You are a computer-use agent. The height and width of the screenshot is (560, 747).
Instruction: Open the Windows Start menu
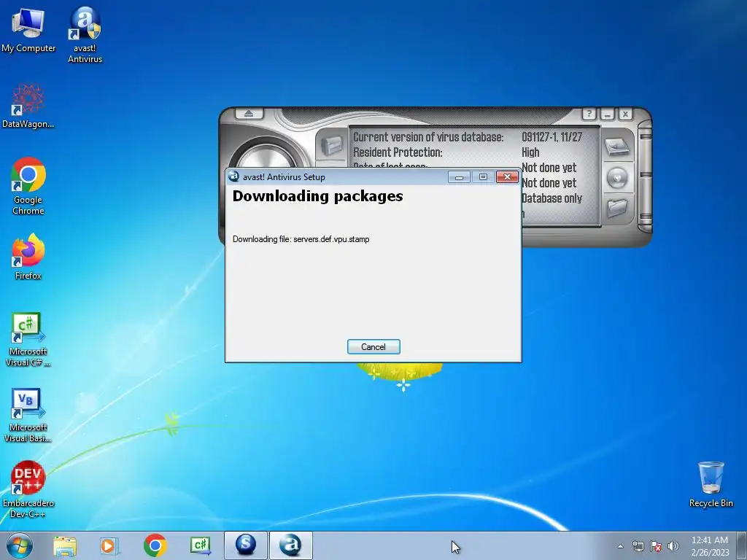click(x=19, y=545)
